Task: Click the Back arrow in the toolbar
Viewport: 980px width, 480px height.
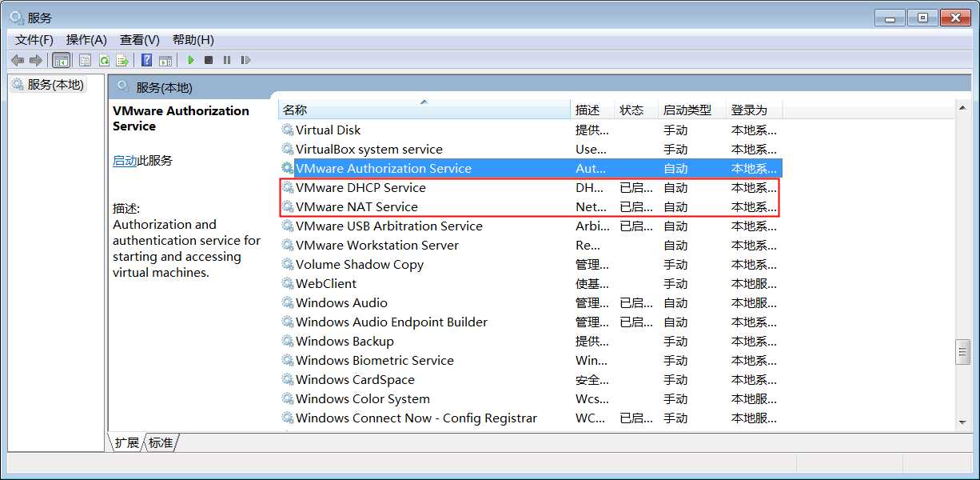Action: pyautogui.click(x=17, y=60)
